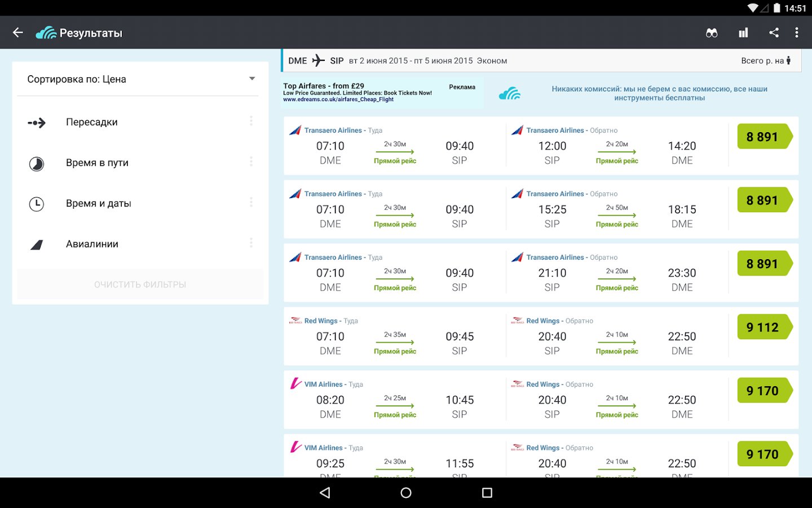Tap the Время и даты clock icon
This screenshot has height=508, width=812.
[37, 204]
